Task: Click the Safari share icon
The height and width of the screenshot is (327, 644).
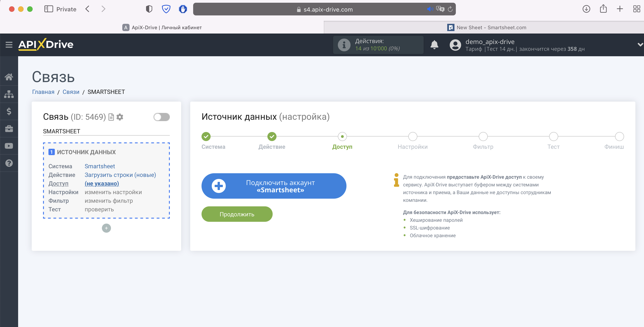Action: click(603, 9)
